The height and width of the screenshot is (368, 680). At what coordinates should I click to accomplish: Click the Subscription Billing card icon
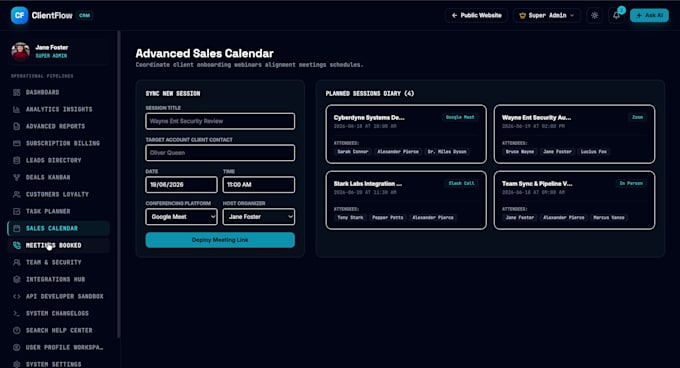[x=16, y=143]
